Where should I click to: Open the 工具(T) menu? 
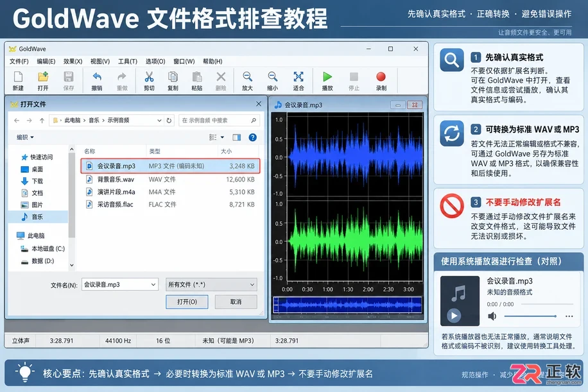128,61
